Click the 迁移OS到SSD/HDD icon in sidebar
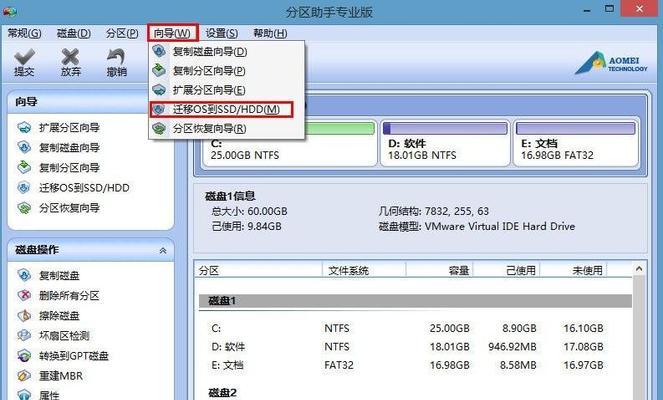The image size is (663, 400). pyautogui.click(x=24, y=187)
